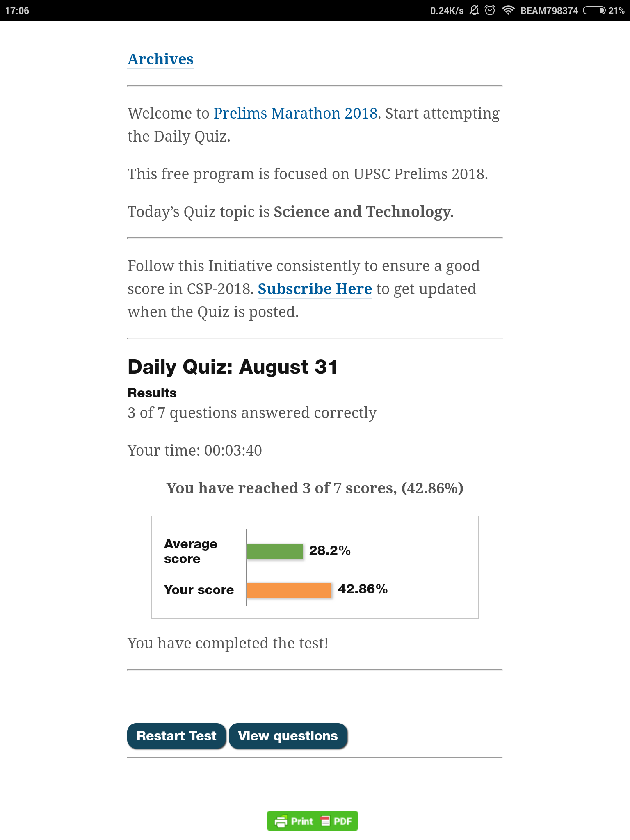630x840 pixels.
Task: Click the Your time 00:03:40 text
Action: pyautogui.click(x=194, y=450)
